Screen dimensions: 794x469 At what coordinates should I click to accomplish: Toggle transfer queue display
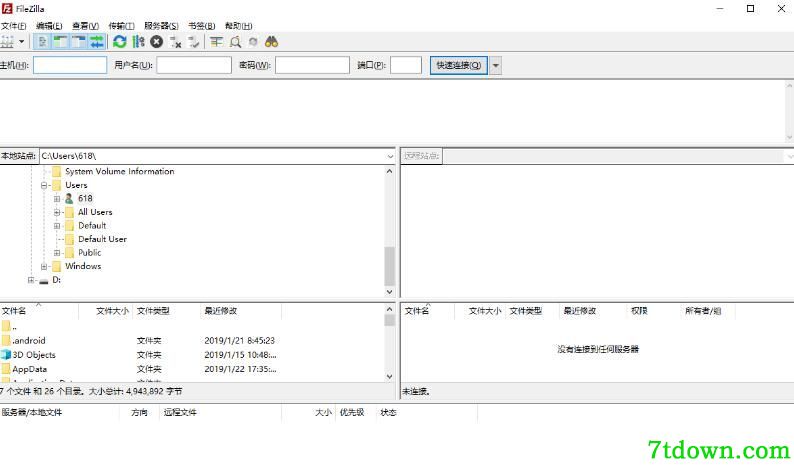click(97, 42)
